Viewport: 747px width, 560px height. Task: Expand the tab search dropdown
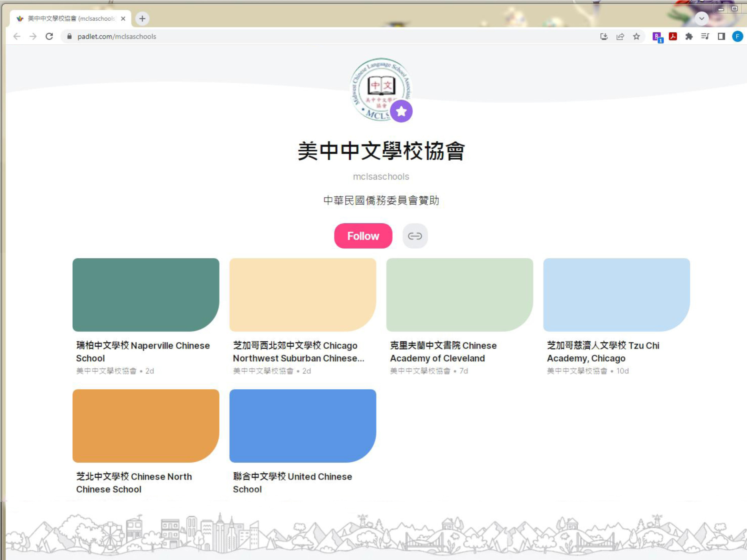click(701, 19)
